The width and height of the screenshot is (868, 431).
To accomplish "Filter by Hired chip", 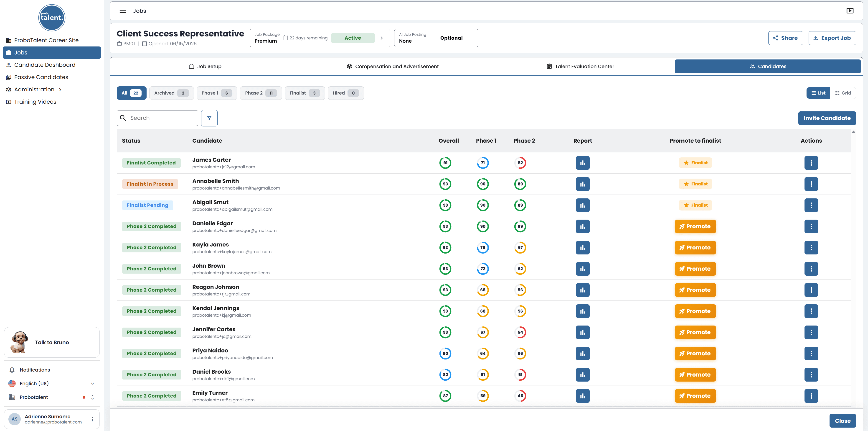I will pos(346,93).
